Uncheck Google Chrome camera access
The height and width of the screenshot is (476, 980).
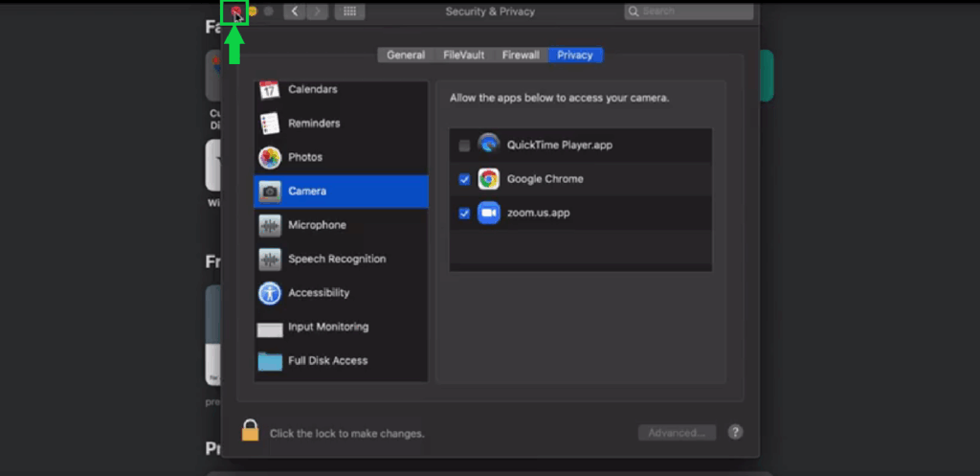coord(464,179)
